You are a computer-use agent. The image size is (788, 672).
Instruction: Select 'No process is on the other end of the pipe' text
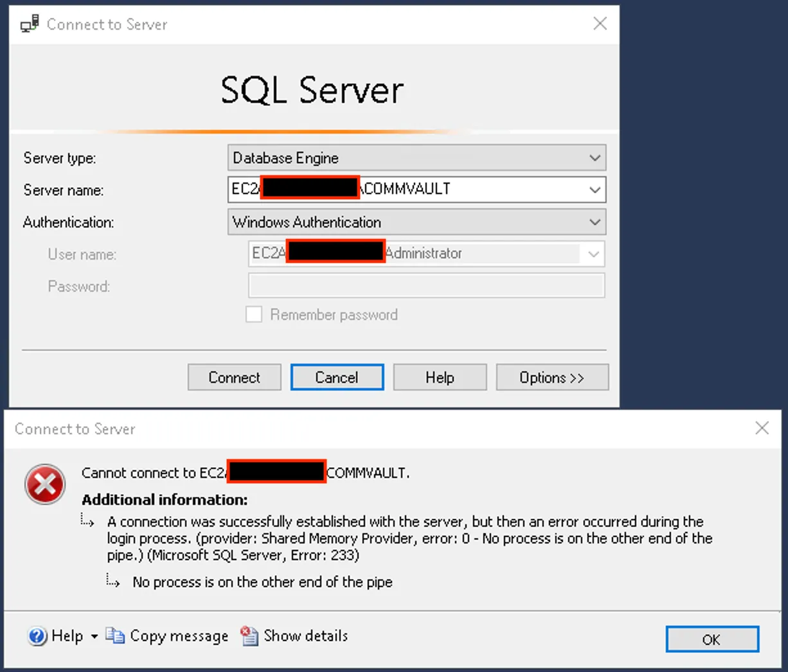(x=262, y=582)
